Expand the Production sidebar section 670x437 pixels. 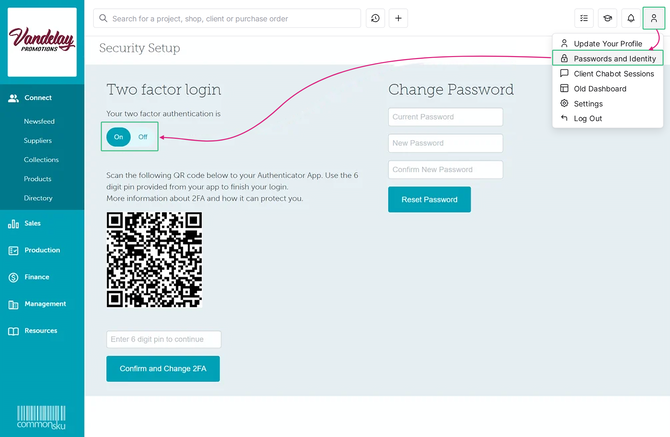42,250
